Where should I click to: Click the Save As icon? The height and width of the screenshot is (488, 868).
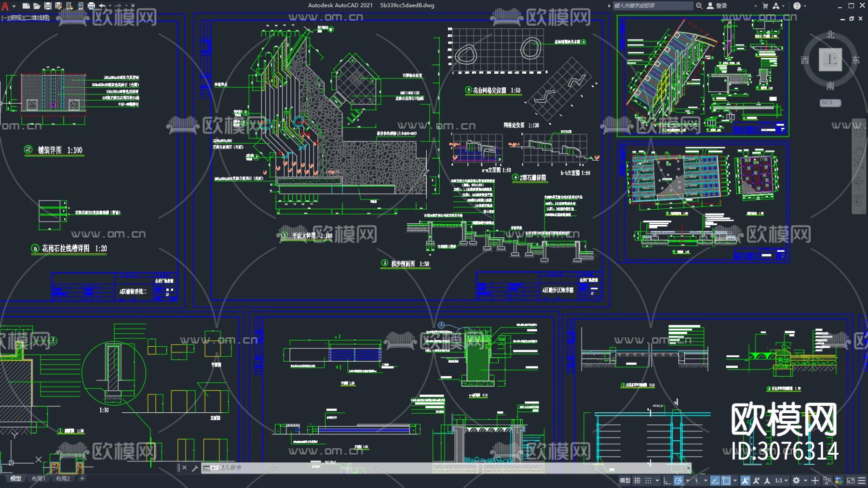click(58, 6)
